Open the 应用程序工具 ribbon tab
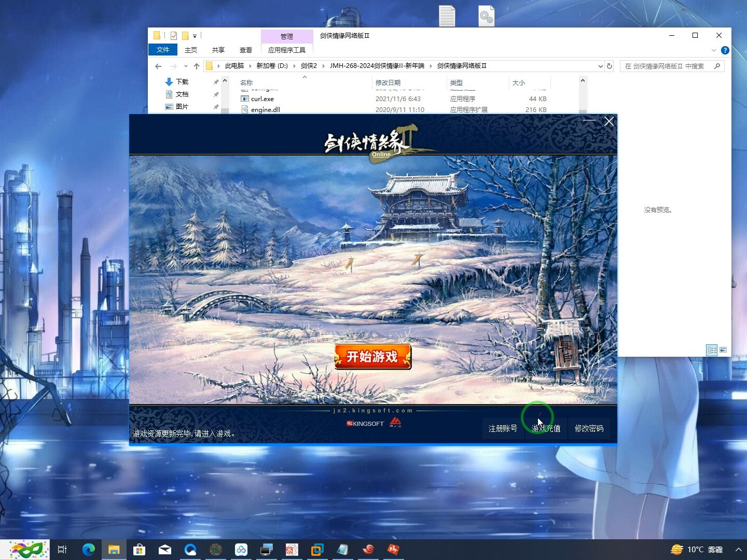The height and width of the screenshot is (560, 747). 287,50
